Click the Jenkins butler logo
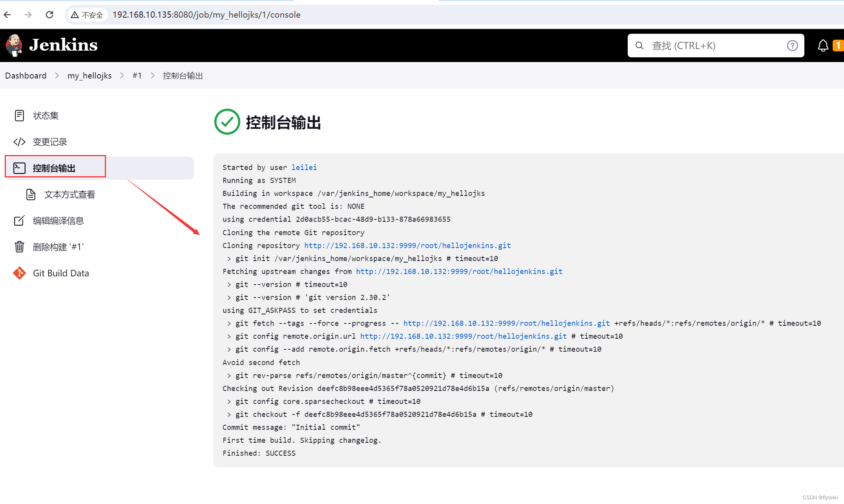The height and width of the screenshot is (504, 844). (14, 45)
